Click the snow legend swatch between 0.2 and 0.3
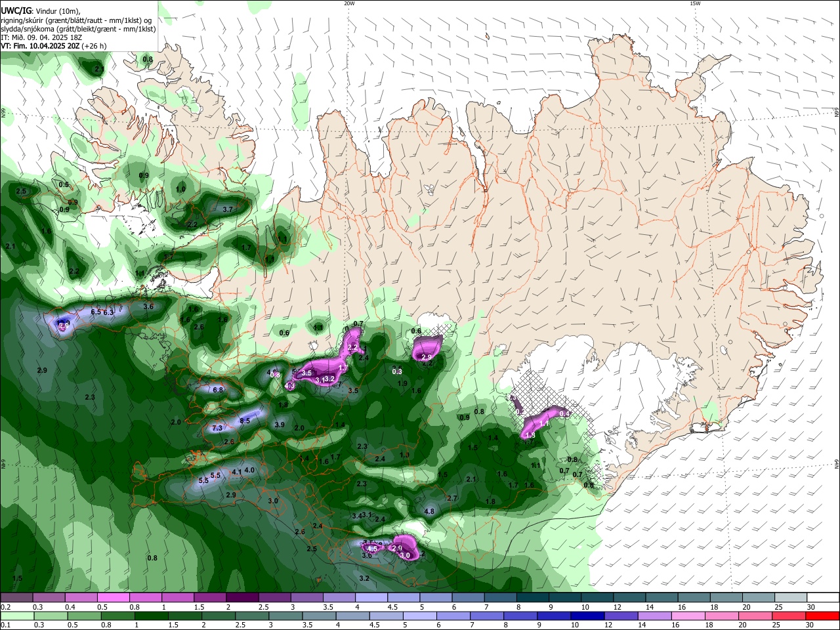The image size is (840, 630). pos(17,598)
